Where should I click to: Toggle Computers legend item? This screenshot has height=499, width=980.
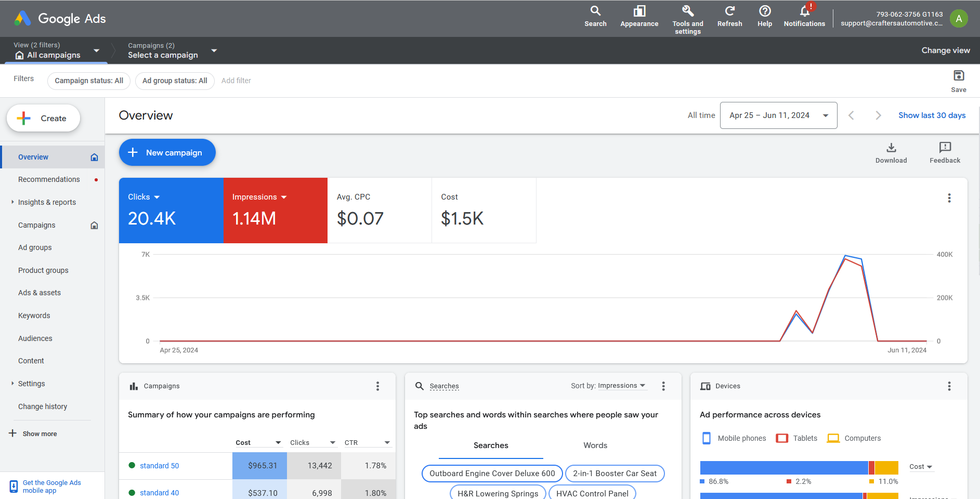tap(854, 438)
